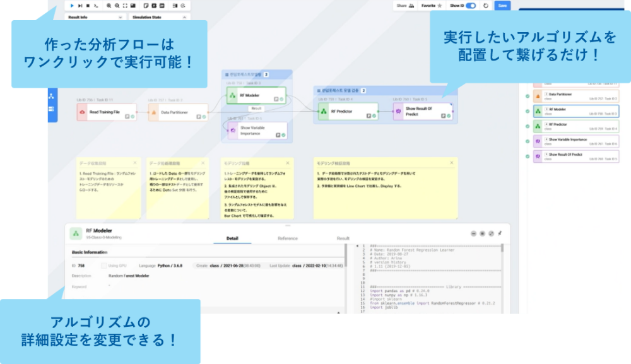Zoom in on the workflow canvas

(109, 5)
